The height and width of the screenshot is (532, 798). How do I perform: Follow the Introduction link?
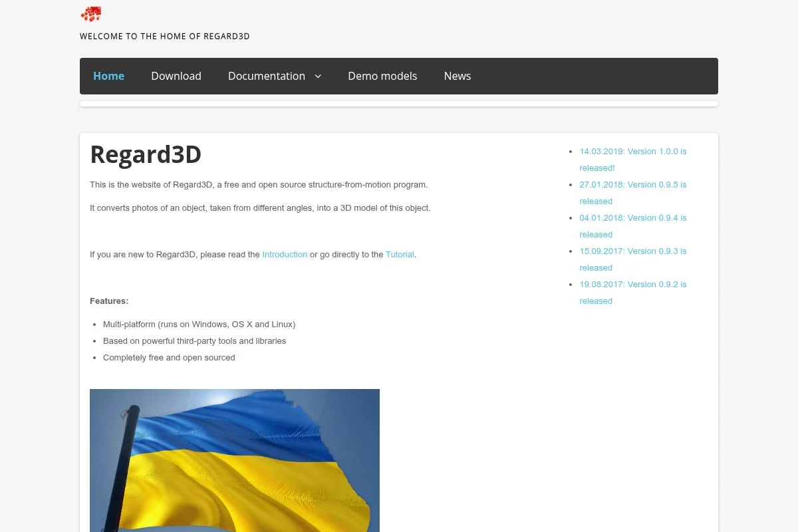tap(285, 255)
